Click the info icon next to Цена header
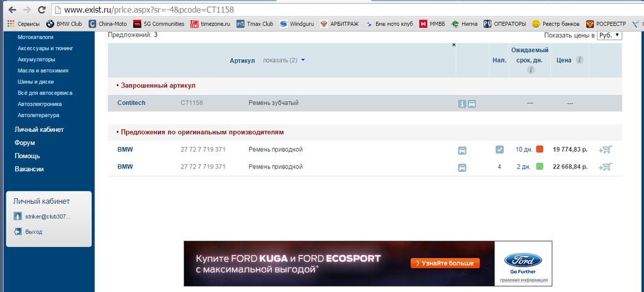 pos(579,60)
